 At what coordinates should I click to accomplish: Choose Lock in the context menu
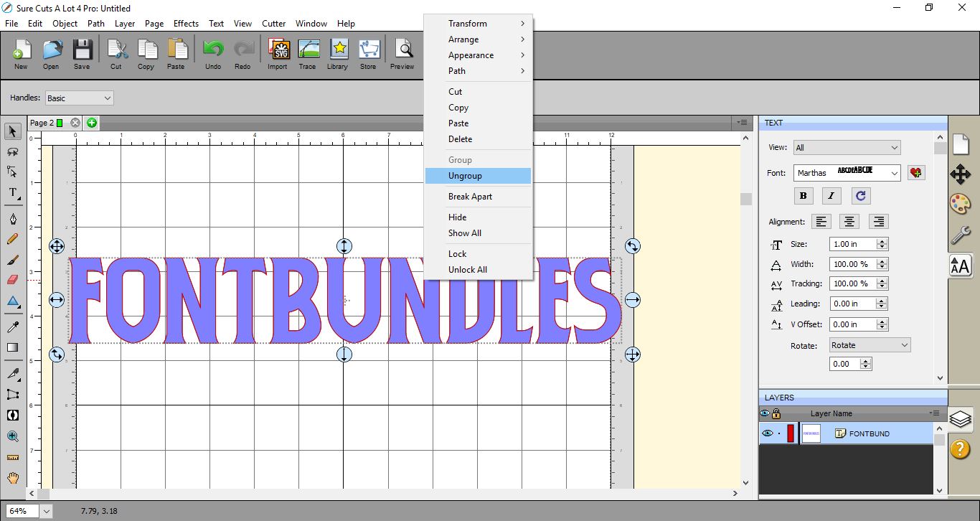(x=478, y=254)
